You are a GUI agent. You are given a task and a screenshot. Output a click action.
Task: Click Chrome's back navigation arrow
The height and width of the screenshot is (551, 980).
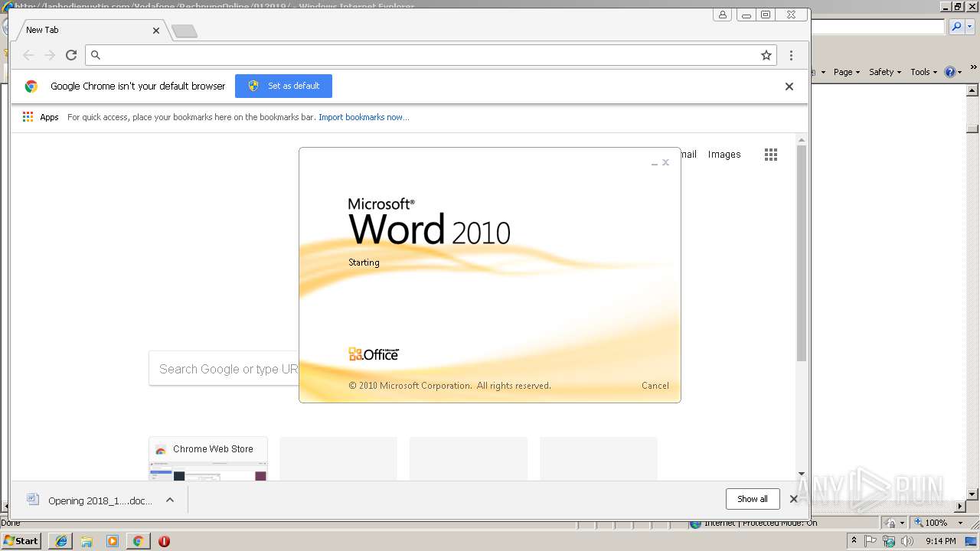click(x=28, y=55)
